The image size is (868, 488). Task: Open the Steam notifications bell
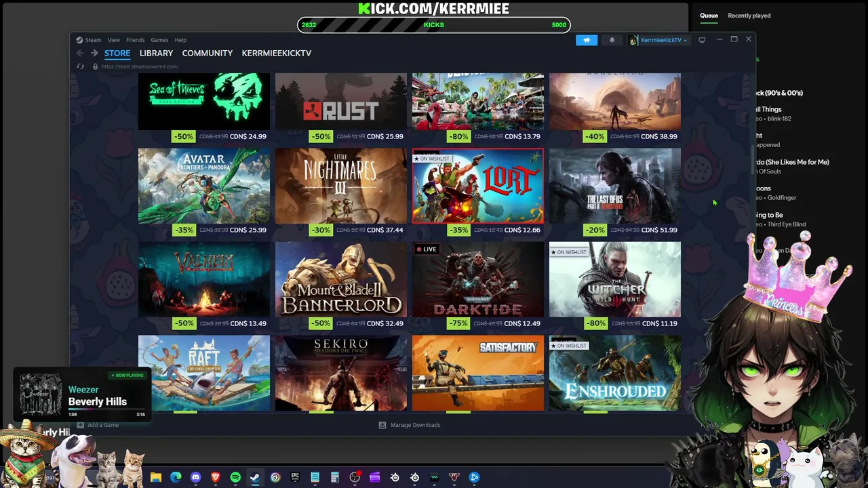(x=612, y=40)
